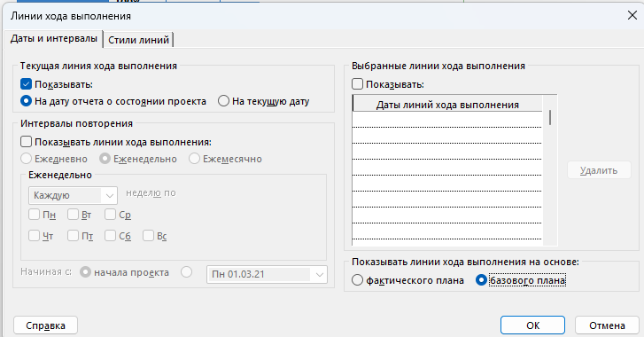
Task: Tick the Вт weekday checkbox
Action: coord(74,215)
